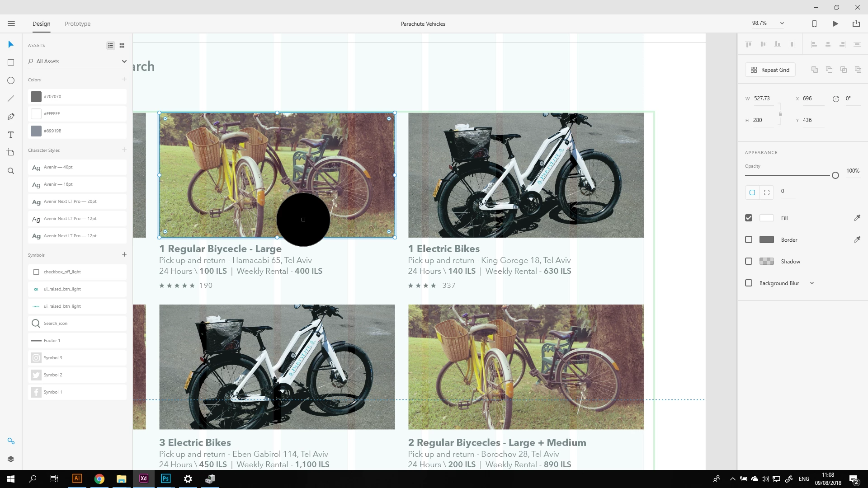Open the Layers panel icon
Viewport: 868px width, 488px height.
(11, 459)
